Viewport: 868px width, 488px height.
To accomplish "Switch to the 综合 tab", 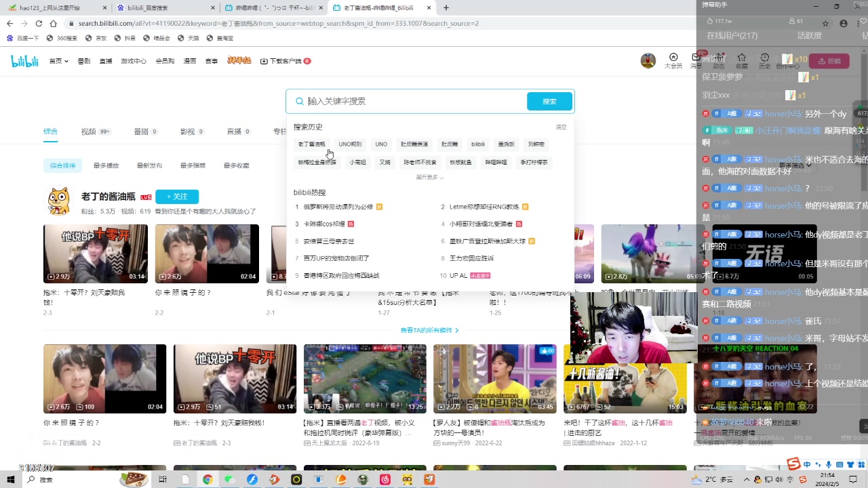I will point(50,131).
